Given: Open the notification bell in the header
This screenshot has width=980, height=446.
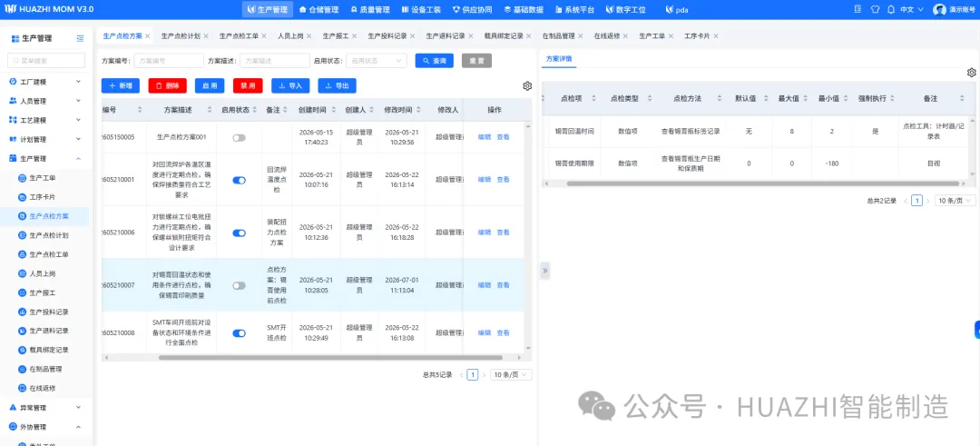Looking at the screenshot, I should (891, 9).
